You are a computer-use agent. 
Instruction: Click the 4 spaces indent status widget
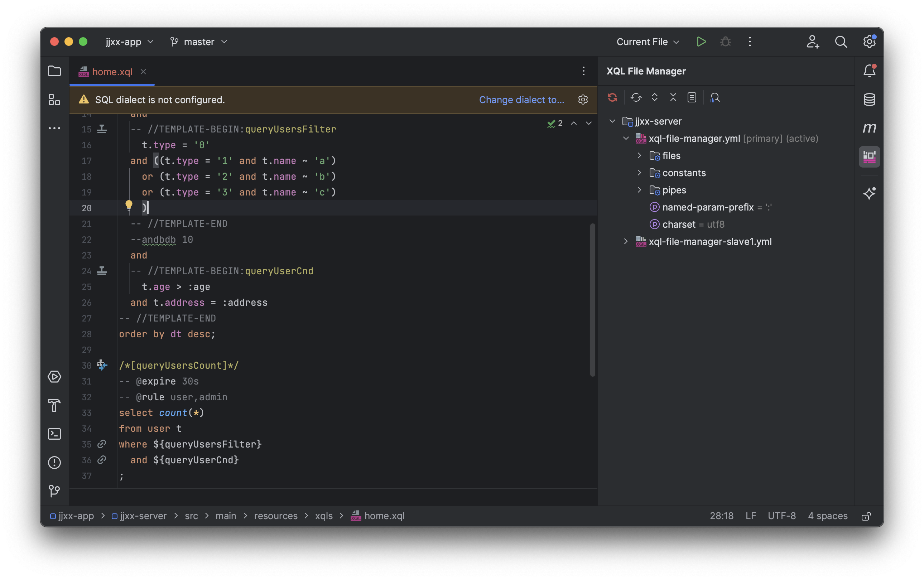[828, 516]
